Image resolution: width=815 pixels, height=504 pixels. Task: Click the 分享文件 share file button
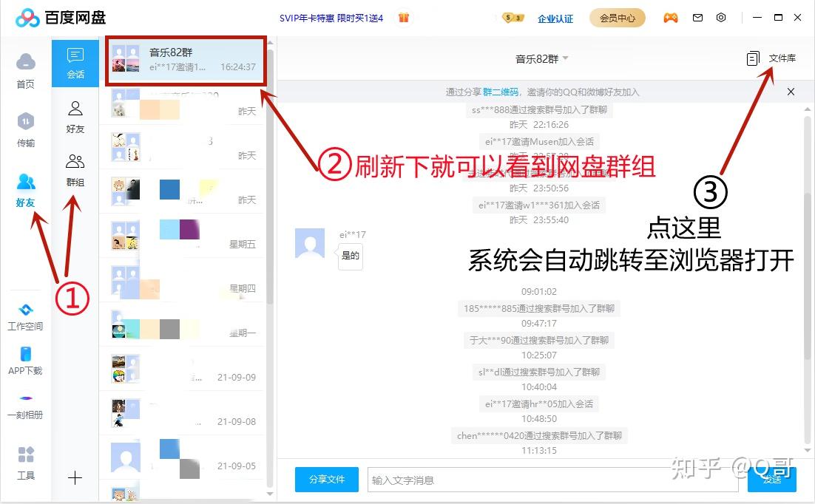326,479
